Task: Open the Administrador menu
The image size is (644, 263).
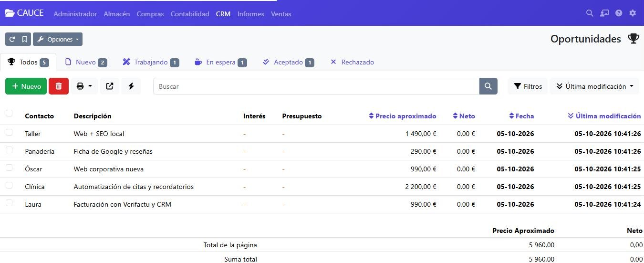Action: coord(75,14)
